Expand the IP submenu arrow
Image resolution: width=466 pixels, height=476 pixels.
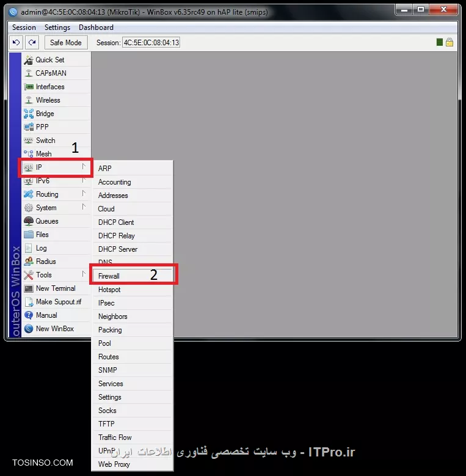pyautogui.click(x=84, y=166)
